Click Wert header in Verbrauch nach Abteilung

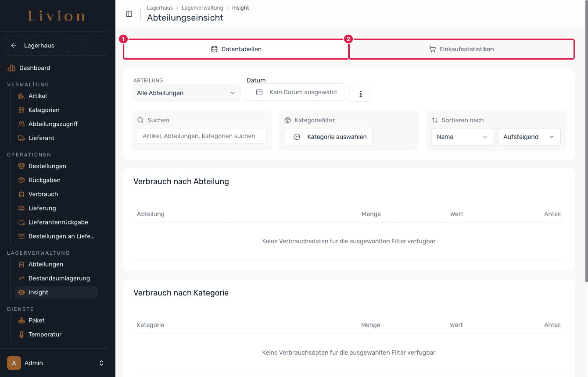point(456,214)
